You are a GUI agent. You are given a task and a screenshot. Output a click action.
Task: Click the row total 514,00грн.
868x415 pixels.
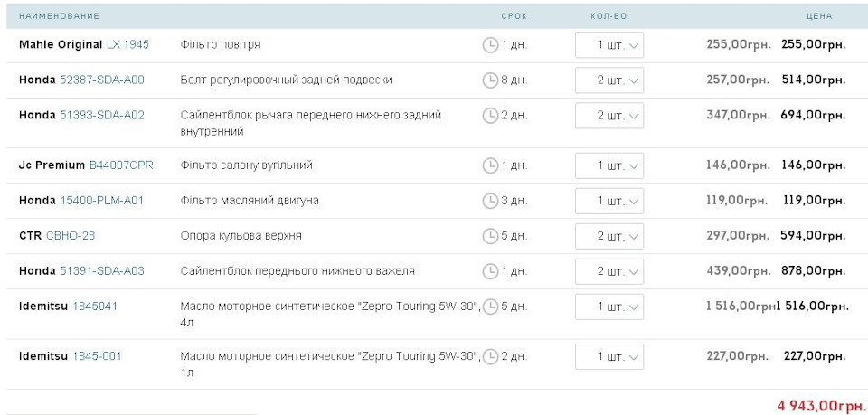(x=814, y=80)
